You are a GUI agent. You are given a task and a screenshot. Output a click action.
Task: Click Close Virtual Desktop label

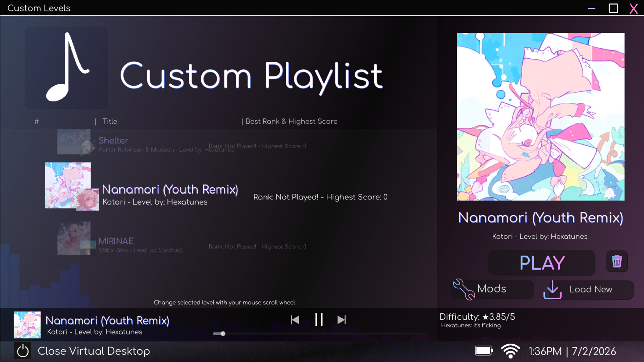94,351
